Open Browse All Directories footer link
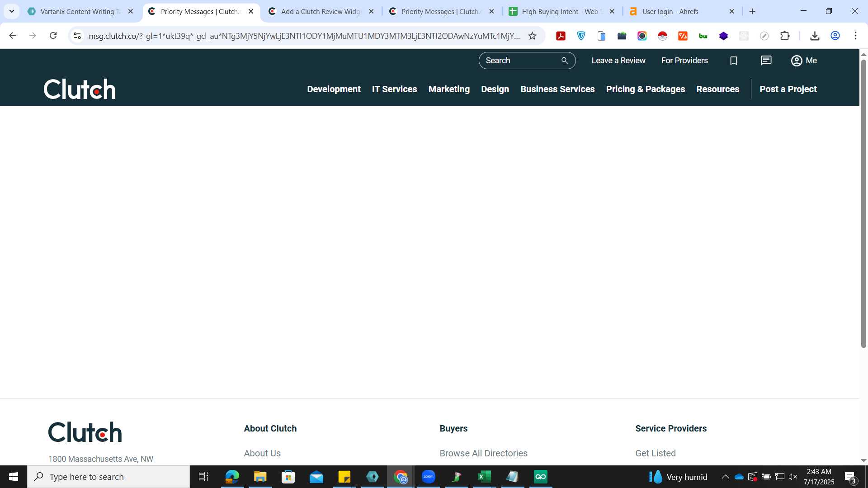868x488 pixels. (483, 453)
